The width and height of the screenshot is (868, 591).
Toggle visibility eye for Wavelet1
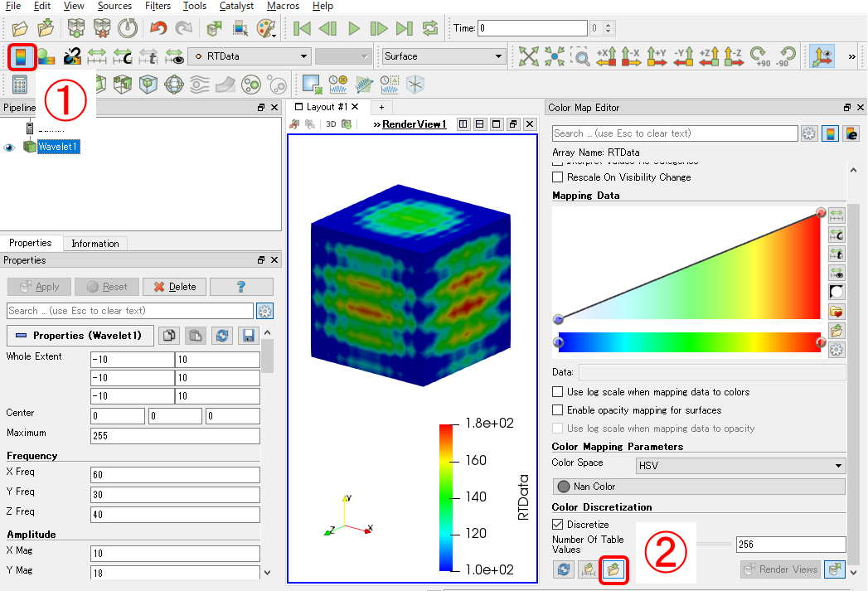point(9,148)
